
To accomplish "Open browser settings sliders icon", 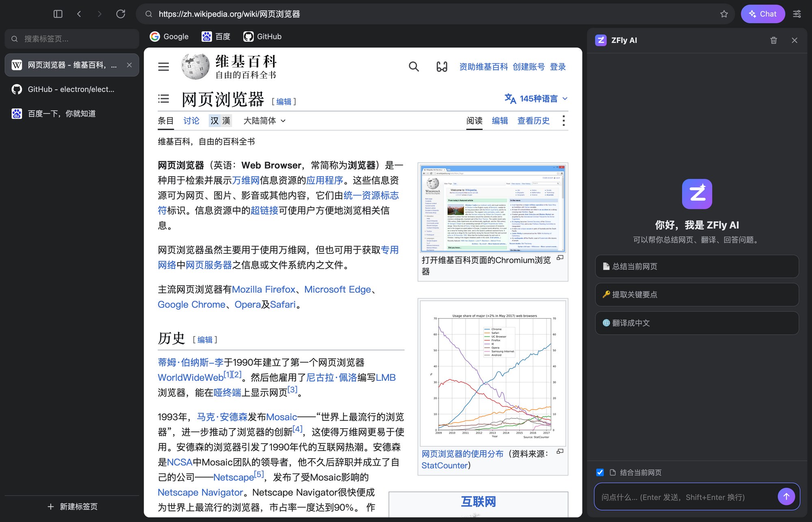I will pos(797,14).
